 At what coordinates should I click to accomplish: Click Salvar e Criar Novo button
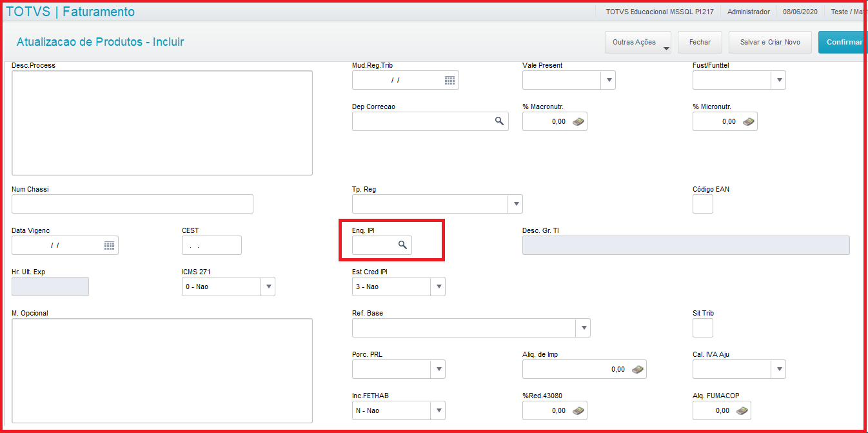(x=770, y=43)
